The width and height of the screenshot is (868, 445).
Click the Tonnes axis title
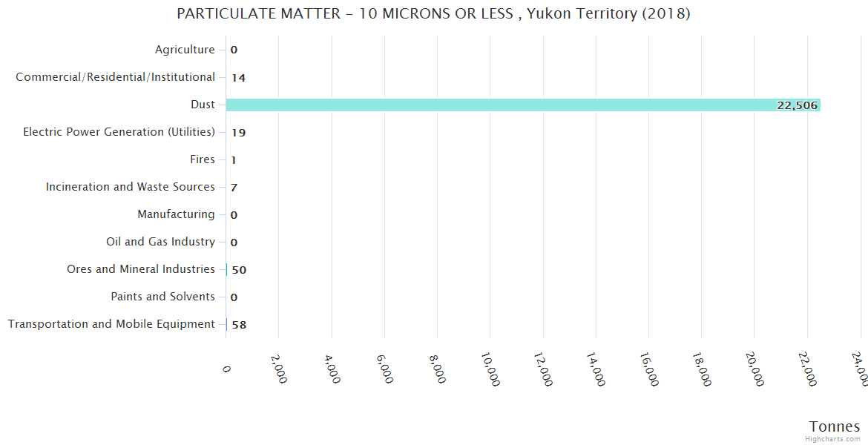pos(835,426)
